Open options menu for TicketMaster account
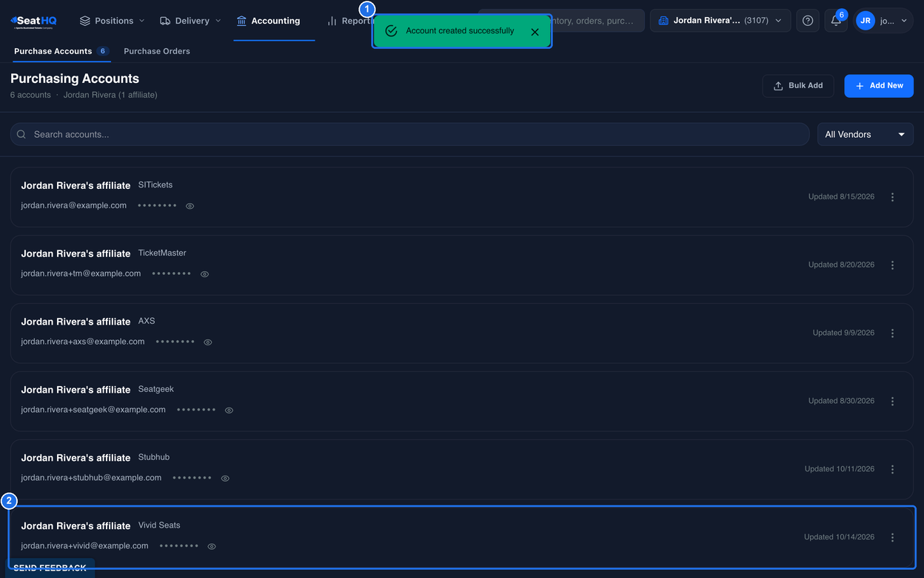Image resolution: width=924 pixels, height=578 pixels. tap(892, 265)
